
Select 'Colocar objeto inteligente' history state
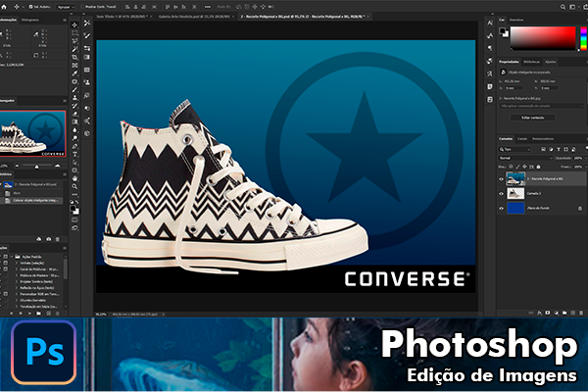coord(33,200)
